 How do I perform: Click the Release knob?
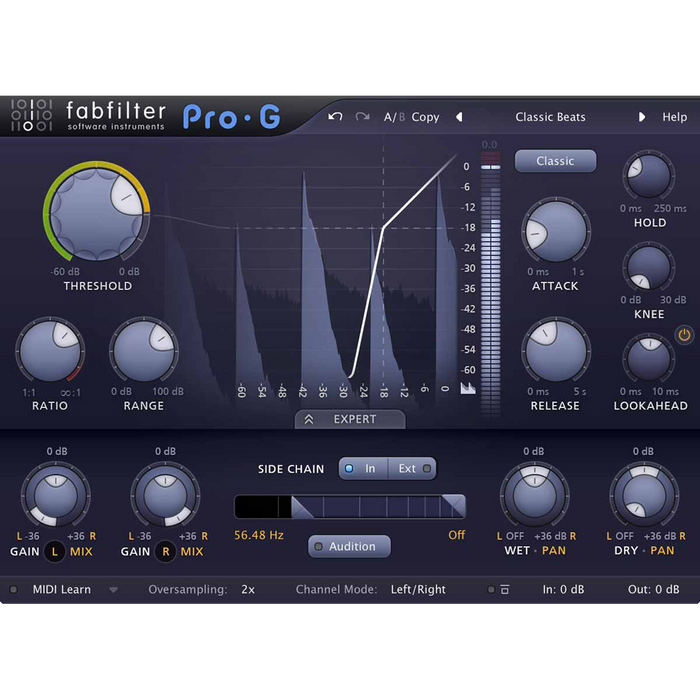pyautogui.click(x=556, y=350)
